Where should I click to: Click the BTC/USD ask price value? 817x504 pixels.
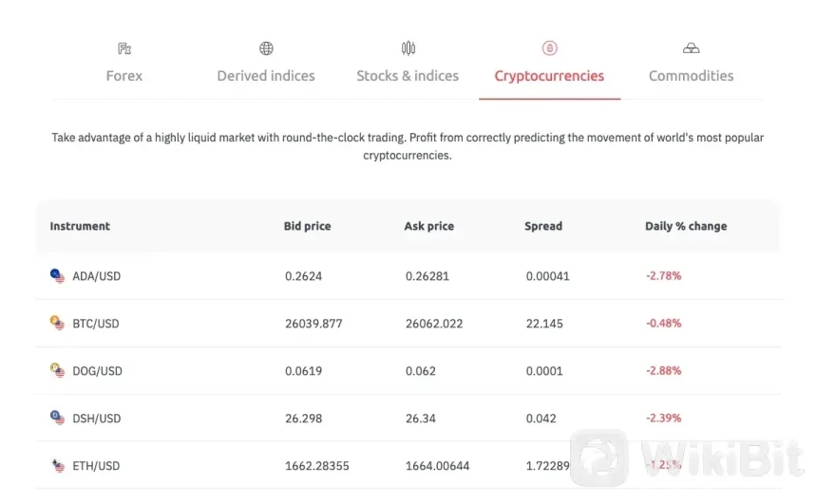click(433, 324)
